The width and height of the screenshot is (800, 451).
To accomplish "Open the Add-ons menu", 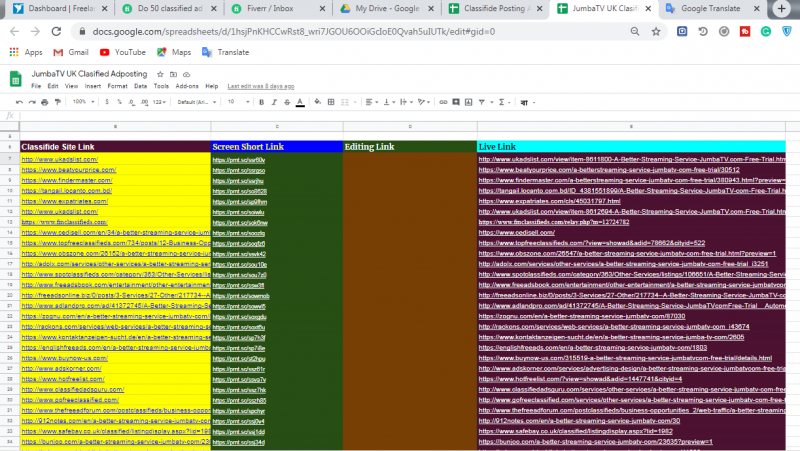I will [x=187, y=86].
